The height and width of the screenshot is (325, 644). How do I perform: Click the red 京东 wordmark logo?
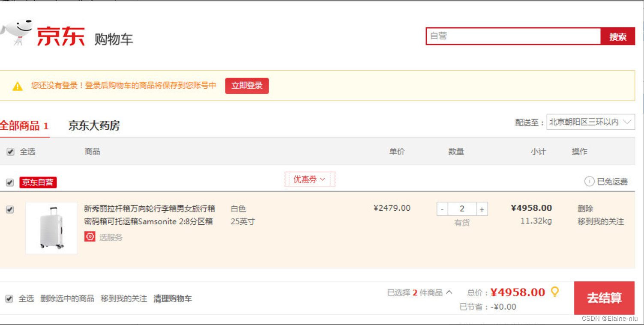coord(61,36)
